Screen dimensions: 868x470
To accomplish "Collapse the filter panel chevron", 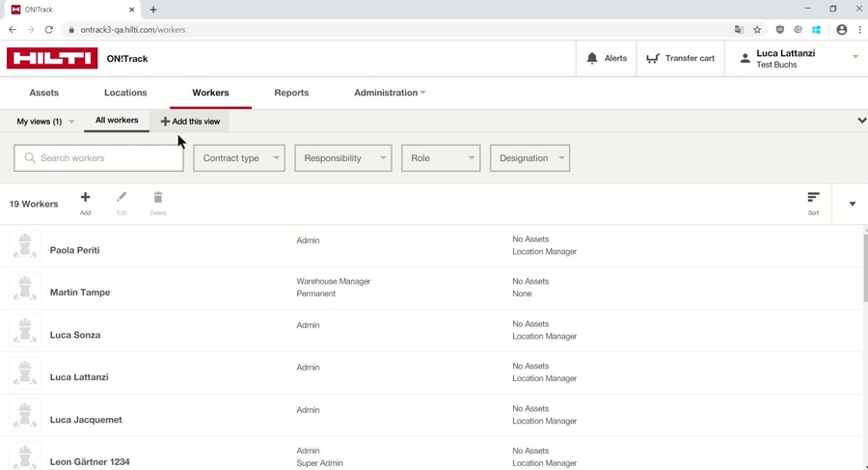I will 861,121.
